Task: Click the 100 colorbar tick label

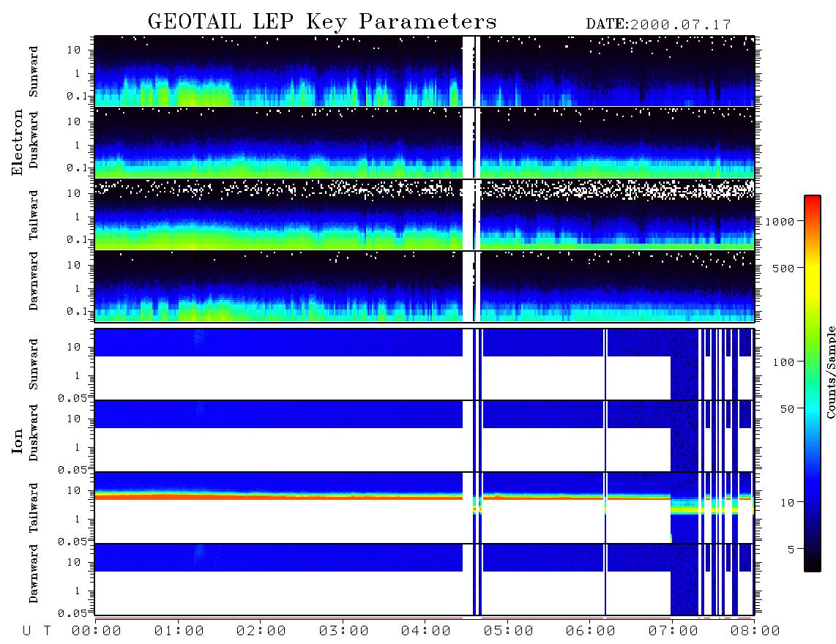Action: coord(784,362)
